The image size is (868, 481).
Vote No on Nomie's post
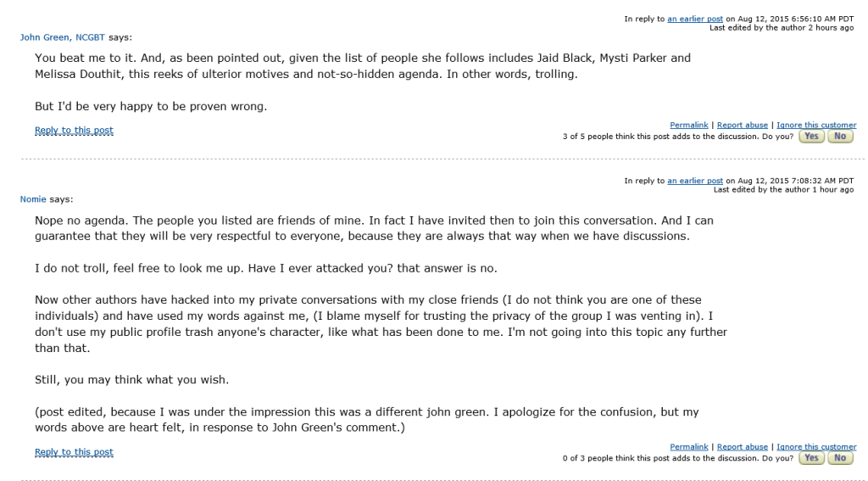[839, 458]
